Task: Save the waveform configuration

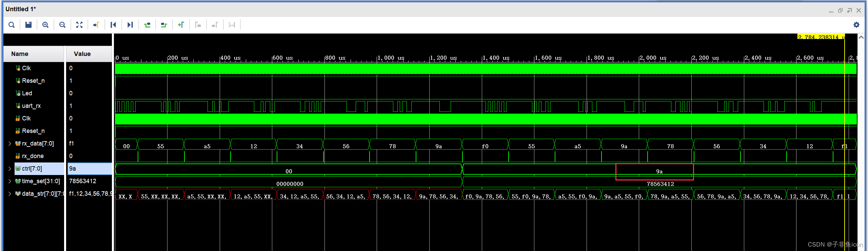Action: (28, 25)
